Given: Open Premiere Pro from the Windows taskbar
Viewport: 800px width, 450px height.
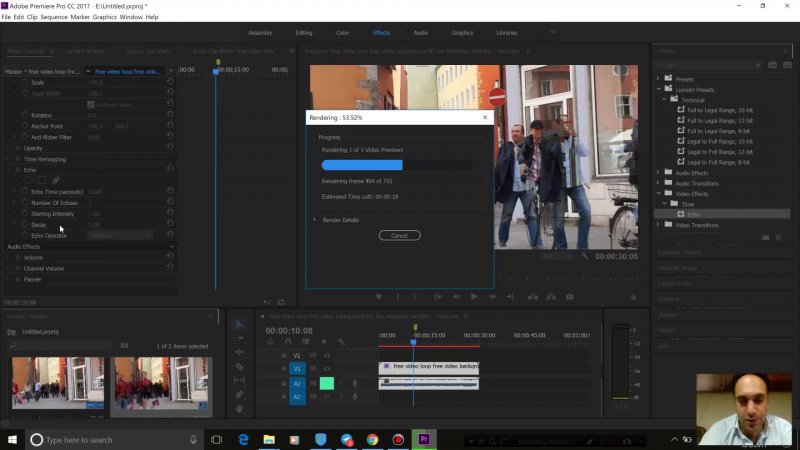Looking at the screenshot, I should coord(424,439).
